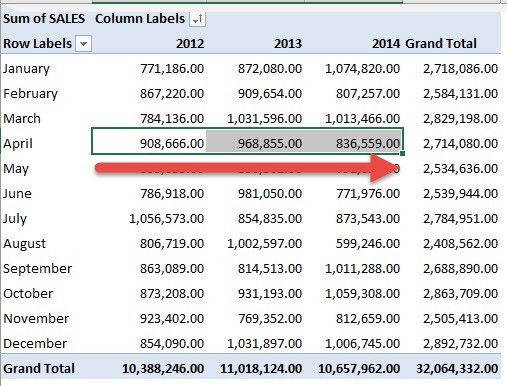Click cell 1,031,596.00 for March 2013
Viewport: 507px width, 386px height.
click(x=265, y=119)
